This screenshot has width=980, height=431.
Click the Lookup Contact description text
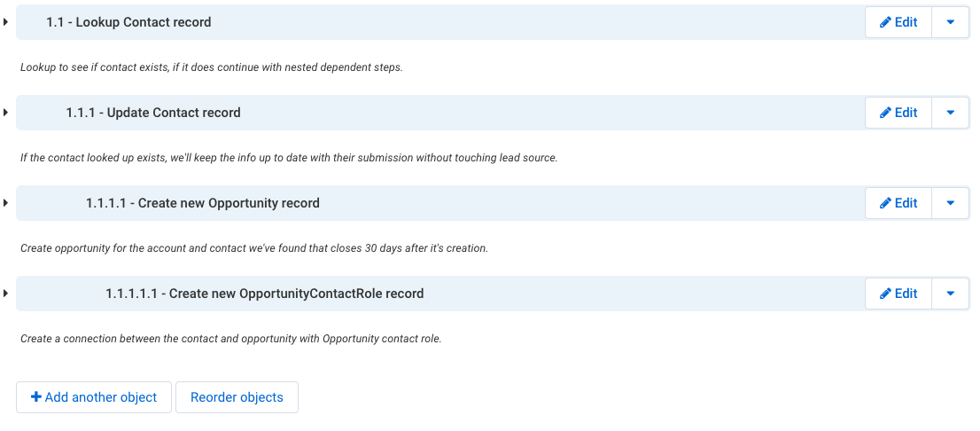pyautogui.click(x=211, y=67)
